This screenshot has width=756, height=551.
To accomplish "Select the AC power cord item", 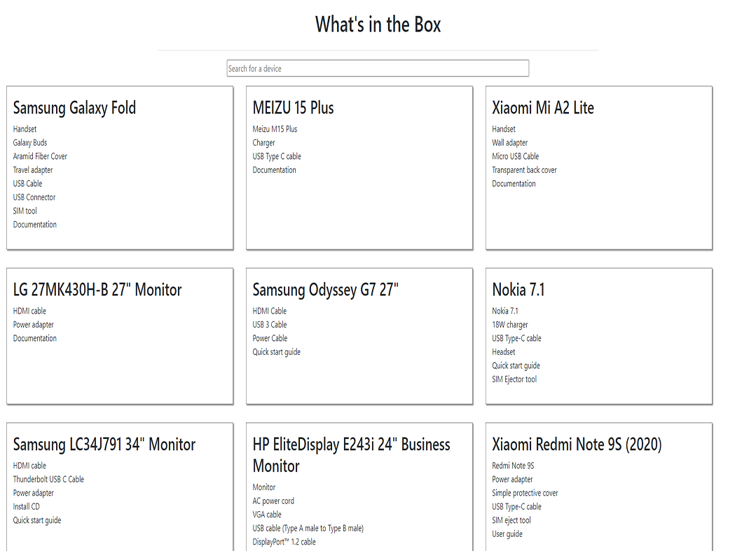I will coord(273,501).
